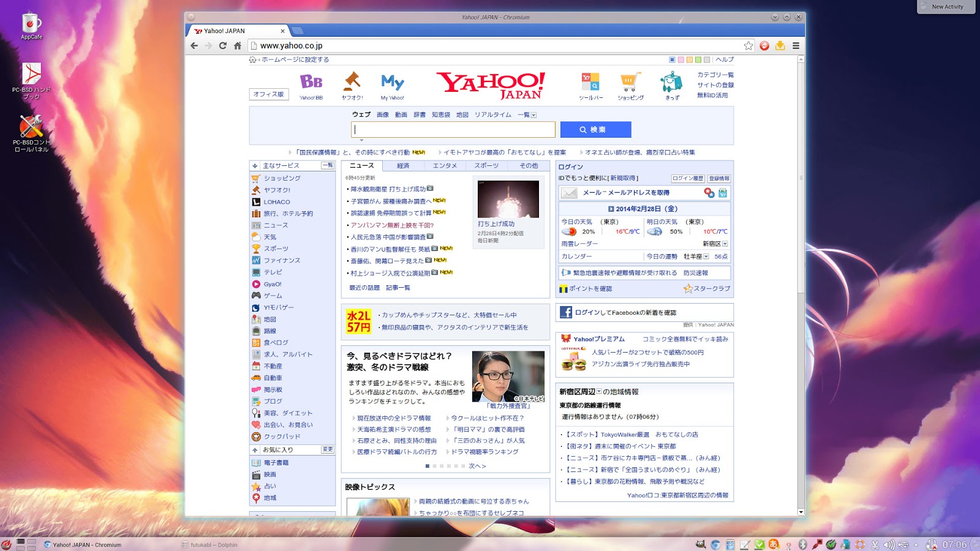Switch to the 経済 news tab
Screen dimensions: 980x551
pyautogui.click(x=403, y=166)
